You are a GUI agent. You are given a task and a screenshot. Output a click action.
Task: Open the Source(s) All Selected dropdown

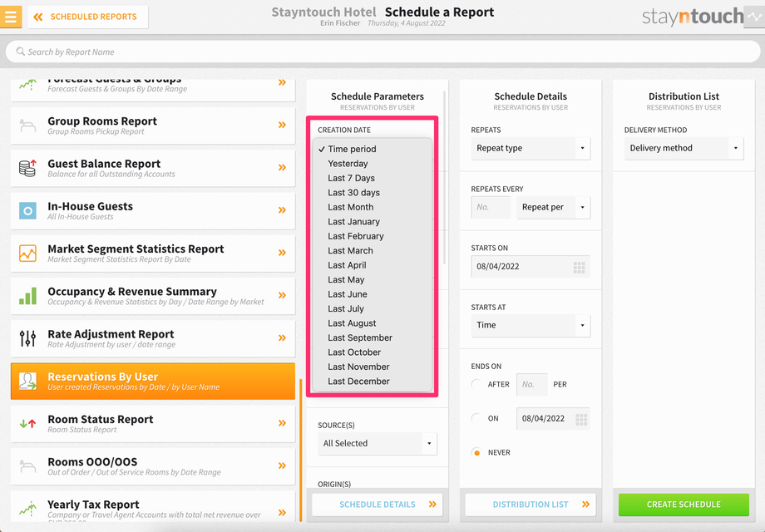[378, 443]
